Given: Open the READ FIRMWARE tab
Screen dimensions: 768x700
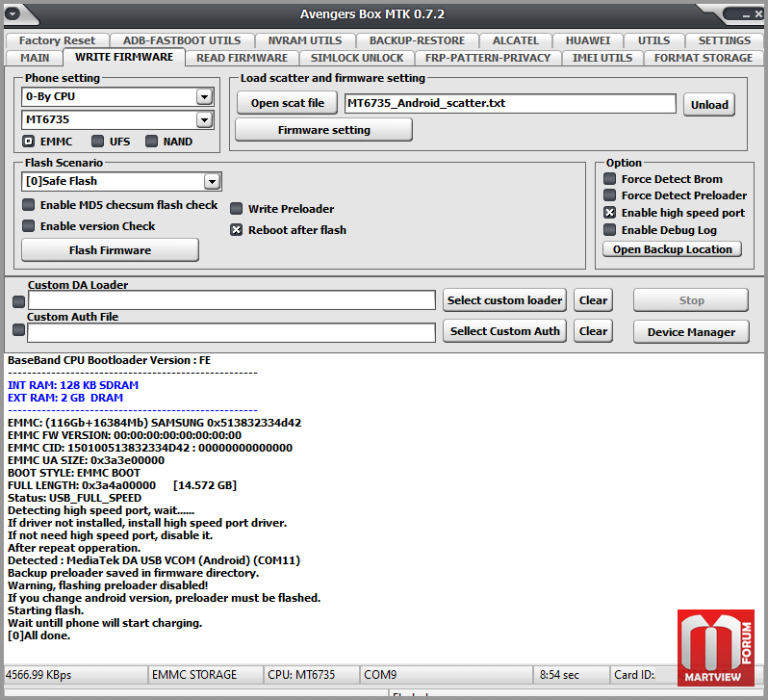Looking at the screenshot, I should pos(242,58).
